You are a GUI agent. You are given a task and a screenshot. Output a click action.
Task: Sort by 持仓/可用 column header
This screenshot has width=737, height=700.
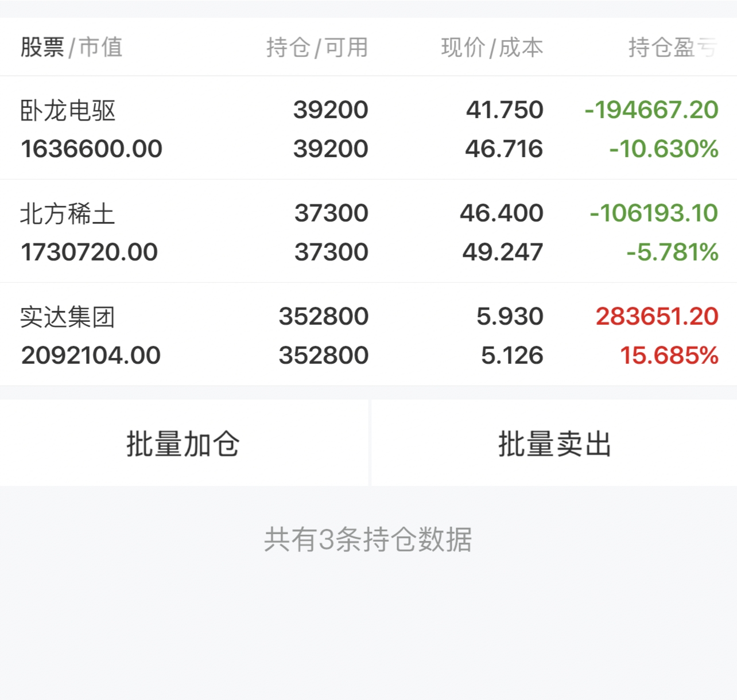tap(317, 48)
